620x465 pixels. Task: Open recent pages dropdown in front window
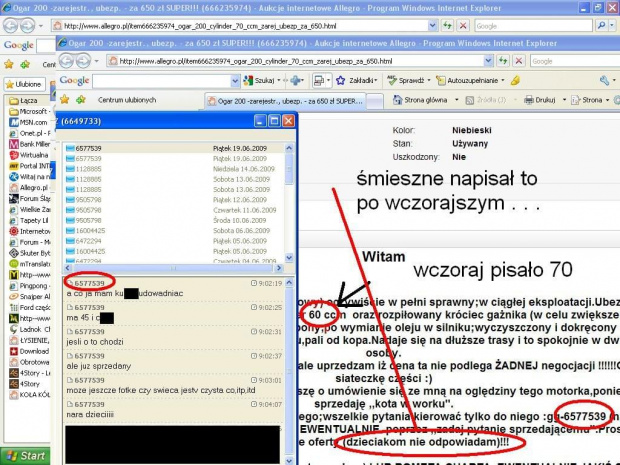click(96, 61)
